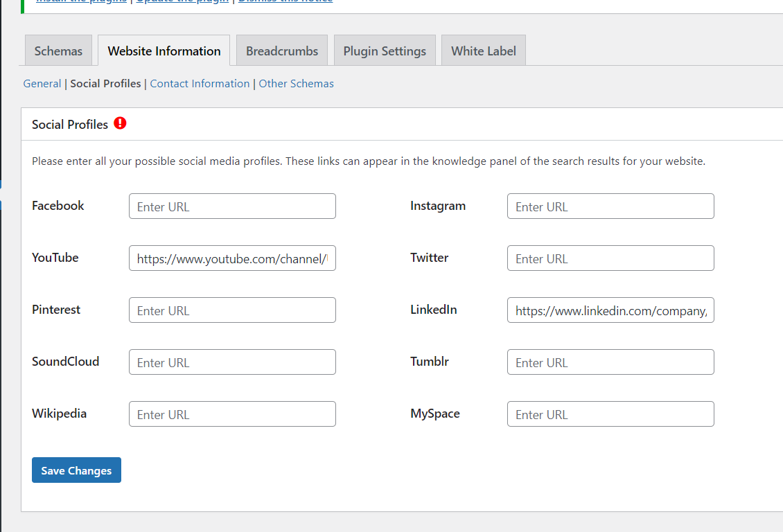
Task: Save changes to social profiles
Action: (76, 470)
